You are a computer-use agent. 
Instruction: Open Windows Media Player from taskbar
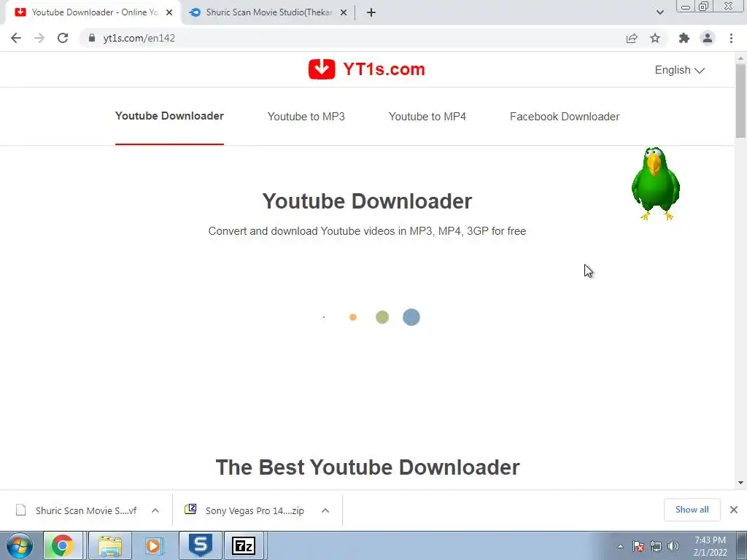coord(154,545)
